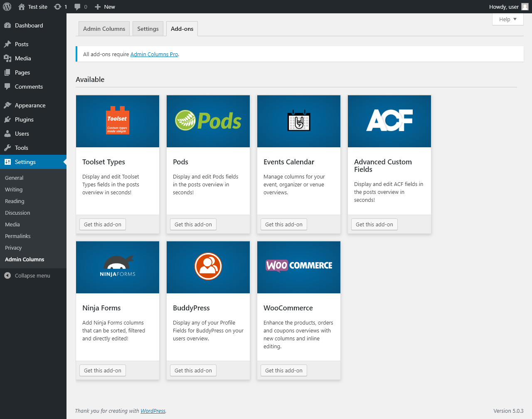Viewport: 532px width, 419px height.
Task: Click the BuddyPress logo icon
Action: coord(208,266)
